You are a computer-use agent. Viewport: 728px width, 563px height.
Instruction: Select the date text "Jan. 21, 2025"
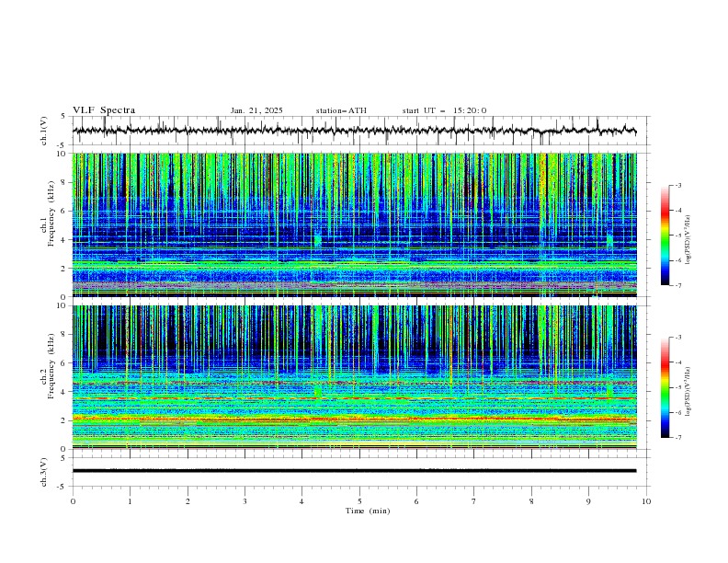pos(256,110)
